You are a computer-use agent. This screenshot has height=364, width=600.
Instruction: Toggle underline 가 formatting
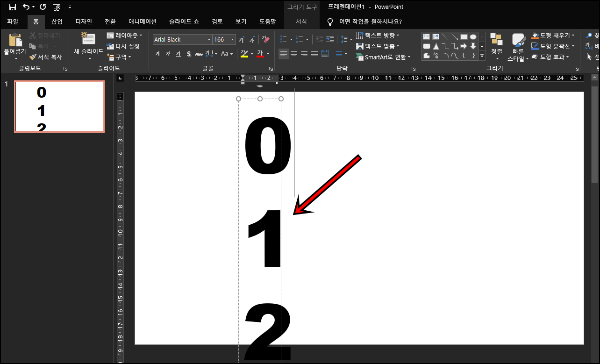pyautogui.click(x=178, y=54)
